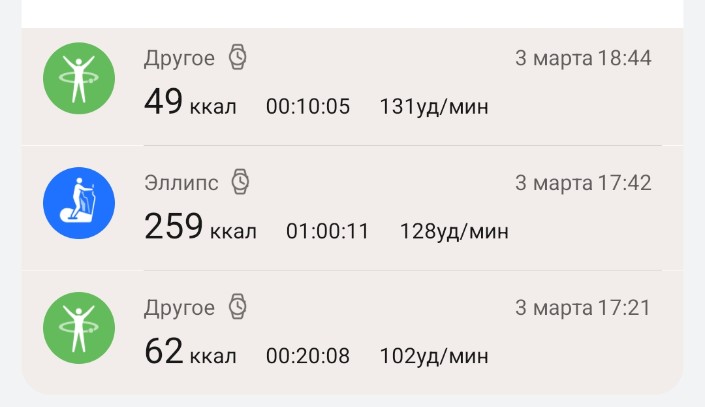Tap the watch icon in the 49 kcal entry
The width and height of the screenshot is (705, 407).
[x=237, y=58]
